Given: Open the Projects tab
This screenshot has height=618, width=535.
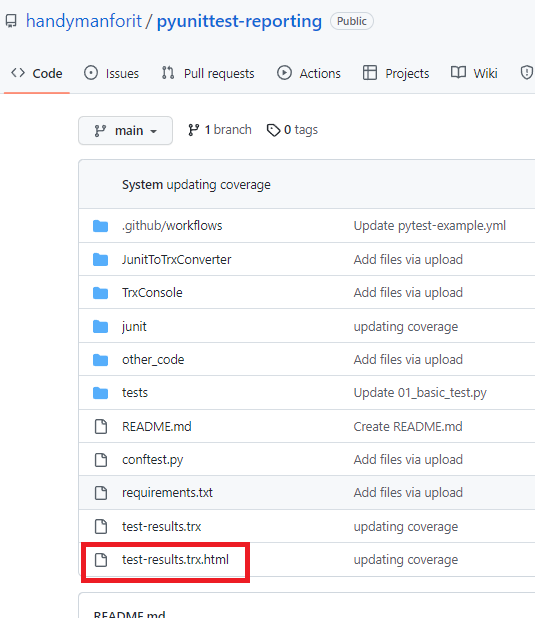Looking at the screenshot, I should [396, 73].
